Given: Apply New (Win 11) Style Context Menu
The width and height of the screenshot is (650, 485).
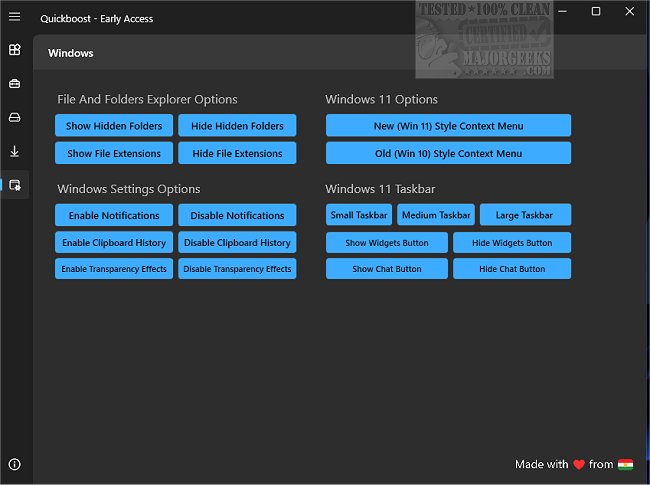Looking at the screenshot, I should [x=448, y=126].
